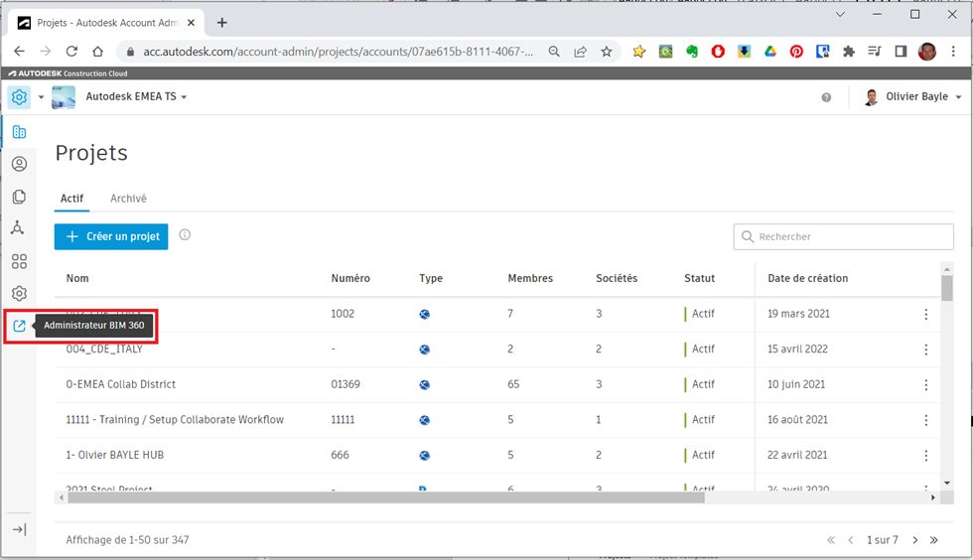
Task: Click project number 01369 cell
Action: tap(346, 384)
